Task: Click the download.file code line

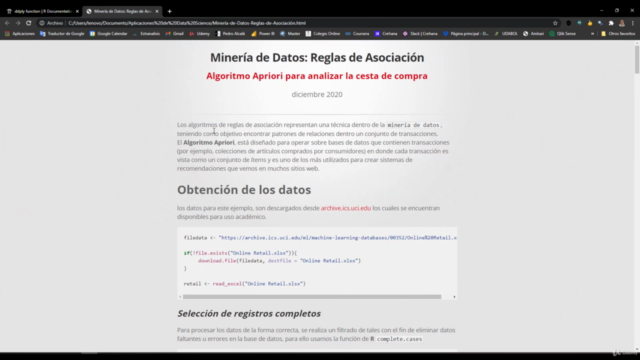Action: (280, 261)
